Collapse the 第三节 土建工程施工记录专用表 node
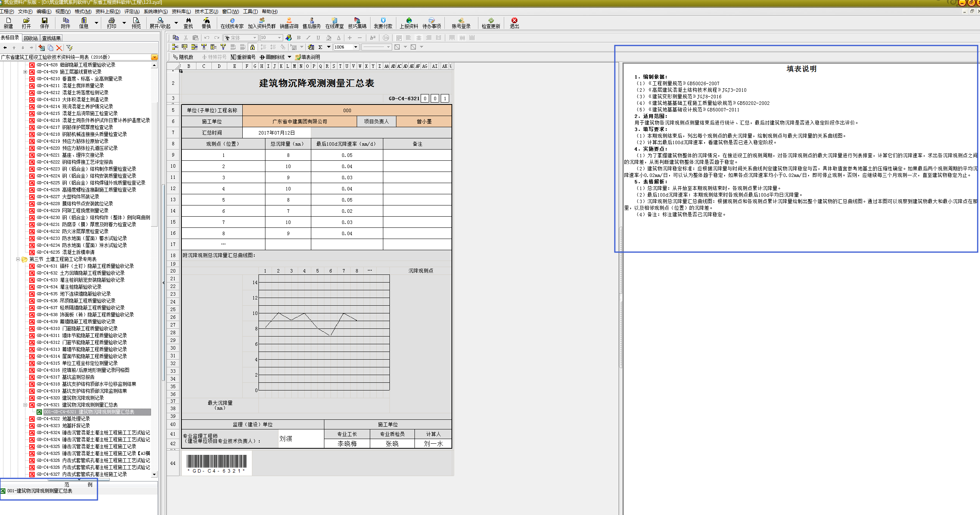This screenshot has width=980, height=515. point(18,259)
